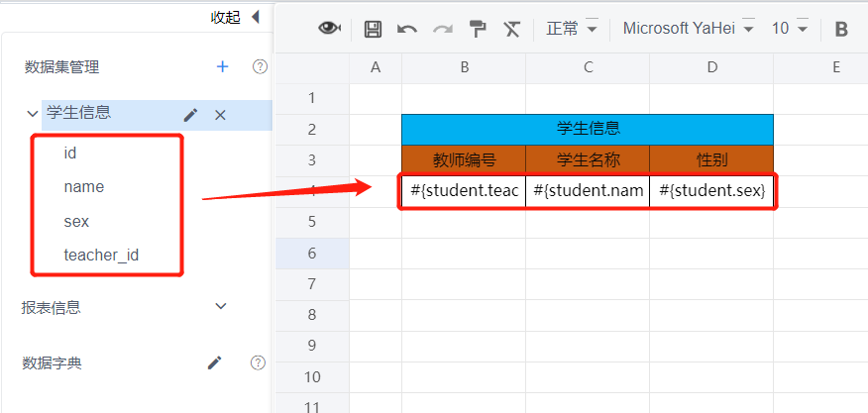Image resolution: width=868 pixels, height=413 pixels.
Task: Select the sex field in the dataset
Action: point(76,222)
